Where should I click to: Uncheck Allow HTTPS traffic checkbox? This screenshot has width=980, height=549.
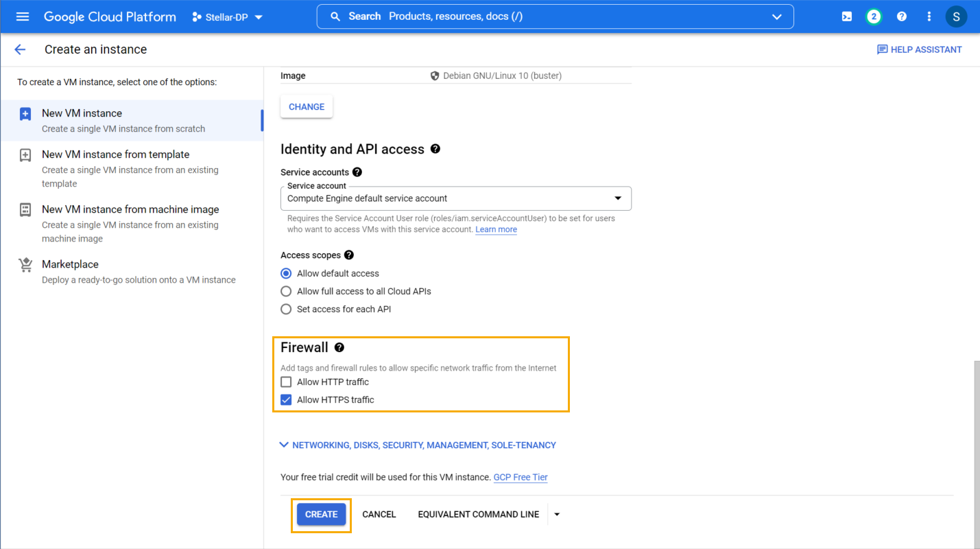click(287, 400)
